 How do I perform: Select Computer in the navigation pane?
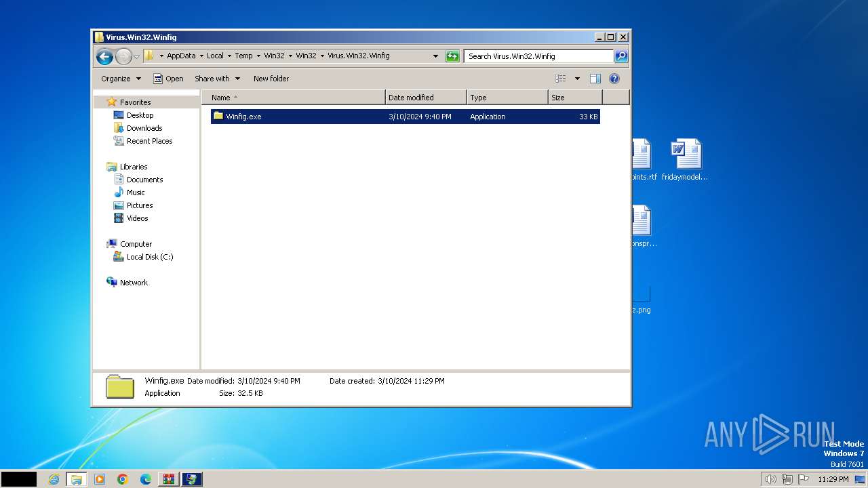tap(136, 244)
